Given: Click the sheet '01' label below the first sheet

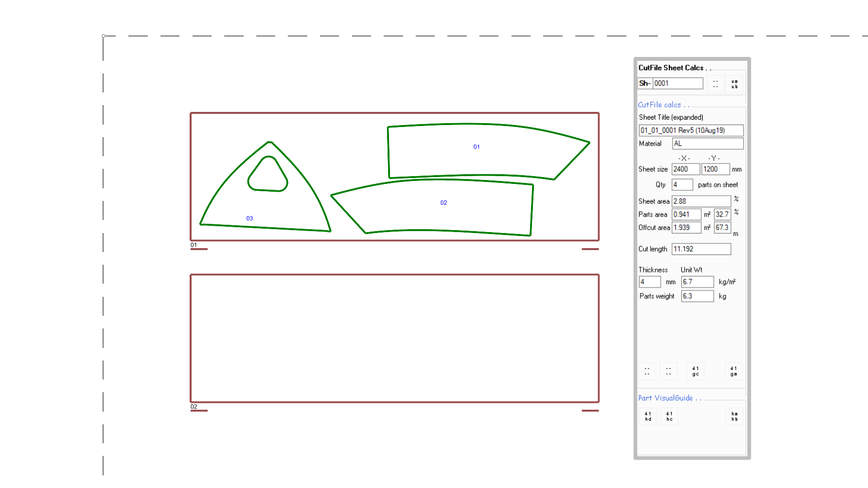Looking at the screenshot, I should 194,245.
